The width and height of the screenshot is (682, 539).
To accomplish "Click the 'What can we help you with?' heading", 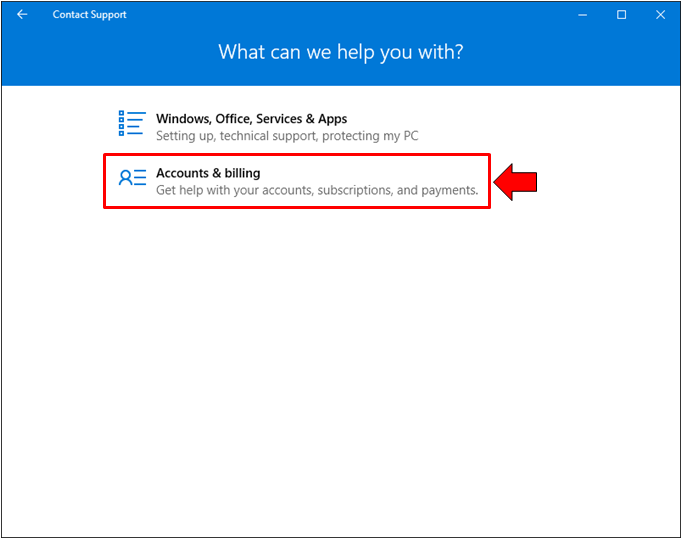I will click(341, 52).
